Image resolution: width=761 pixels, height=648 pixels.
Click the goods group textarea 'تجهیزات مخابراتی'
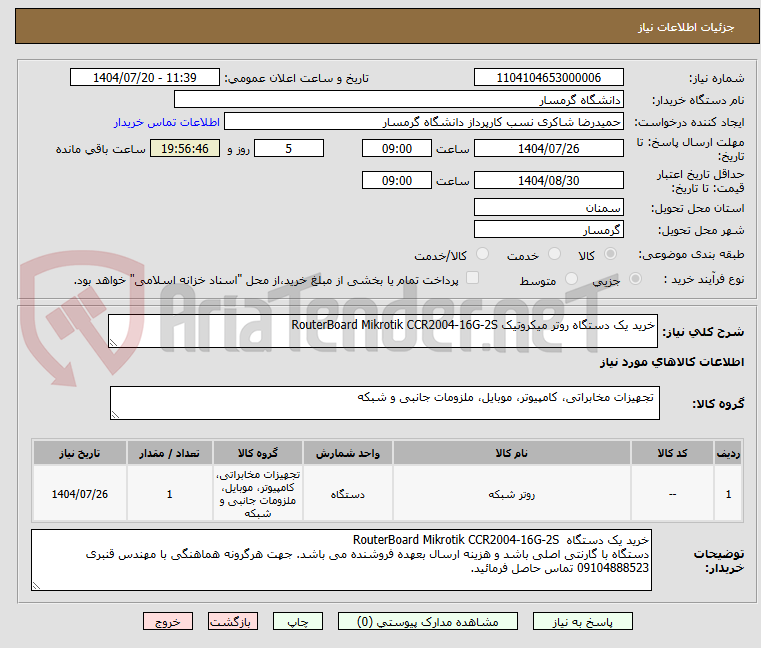coord(385,403)
